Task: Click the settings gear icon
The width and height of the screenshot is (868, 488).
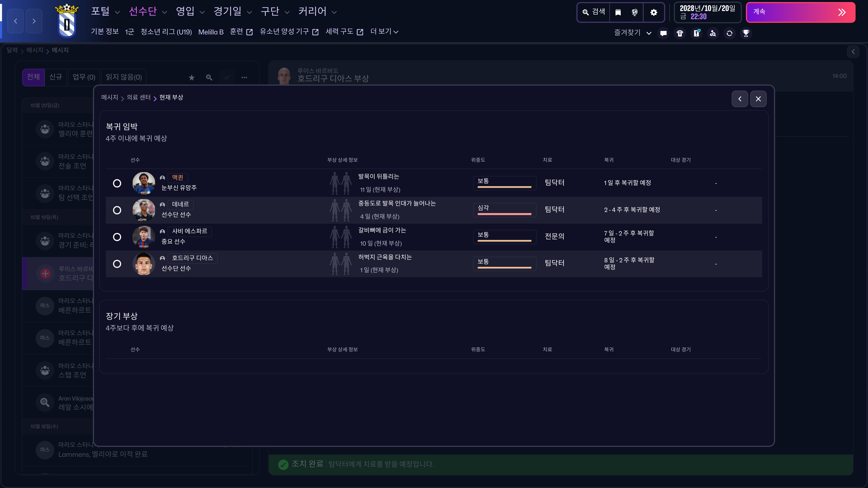Action: pos(654,12)
